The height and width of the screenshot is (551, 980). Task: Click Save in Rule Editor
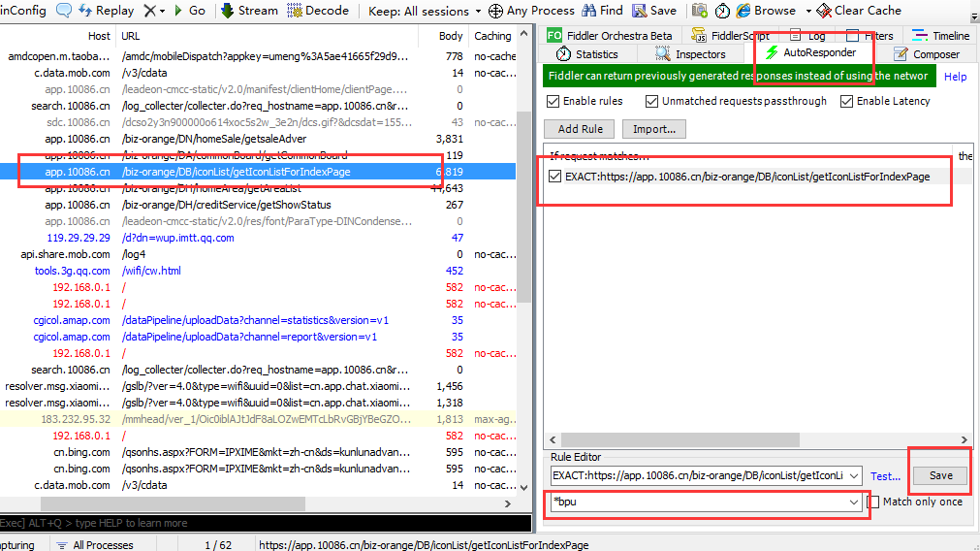940,475
